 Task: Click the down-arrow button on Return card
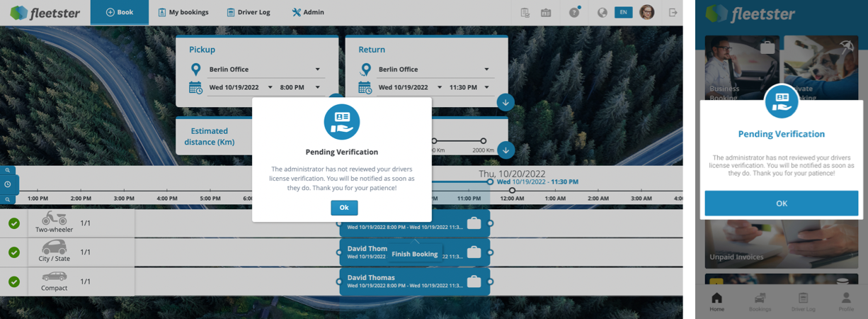[506, 103]
